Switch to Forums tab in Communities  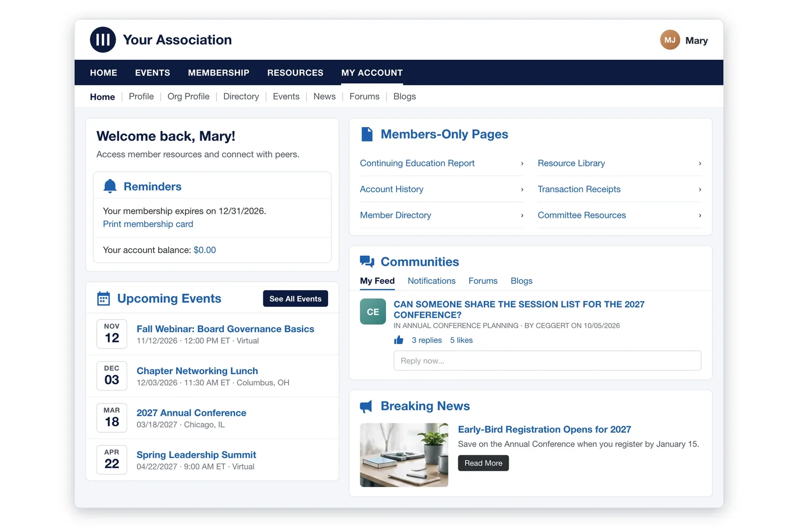(483, 281)
